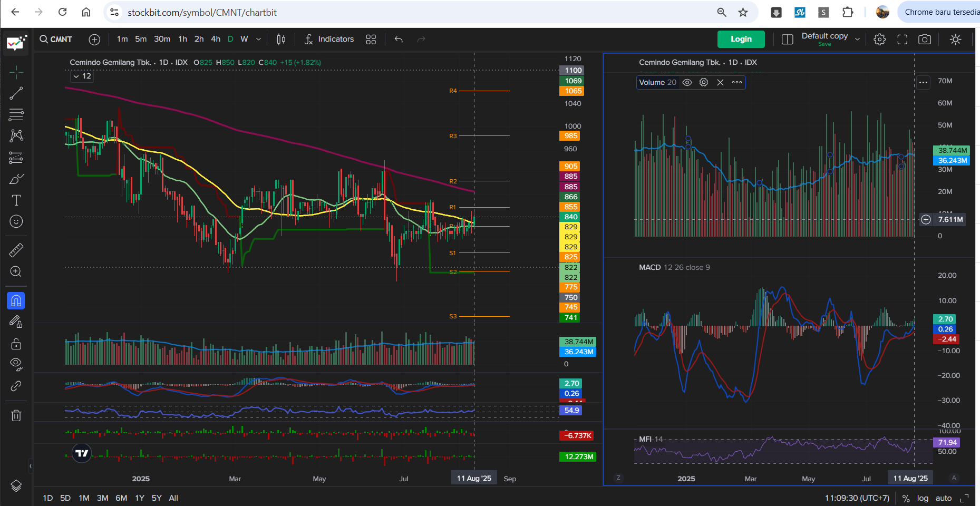Bookmark this page with star icon

click(x=743, y=12)
